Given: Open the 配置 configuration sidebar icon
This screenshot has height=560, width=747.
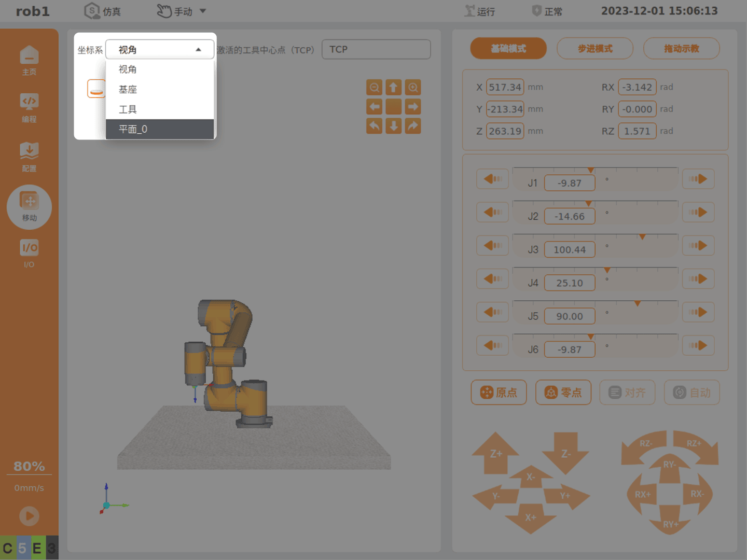Looking at the screenshot, I should 29,157.
